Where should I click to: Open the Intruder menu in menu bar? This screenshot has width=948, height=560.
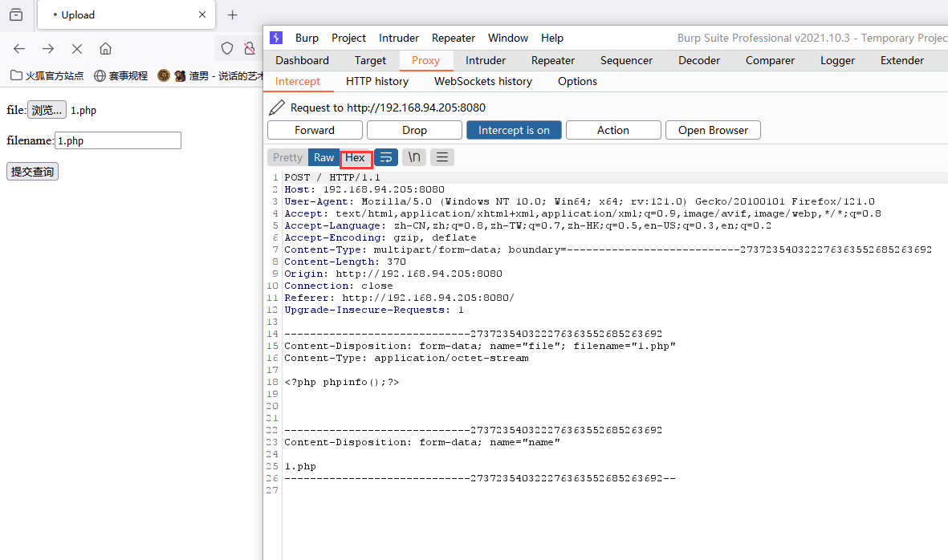(x=398, y=38)
